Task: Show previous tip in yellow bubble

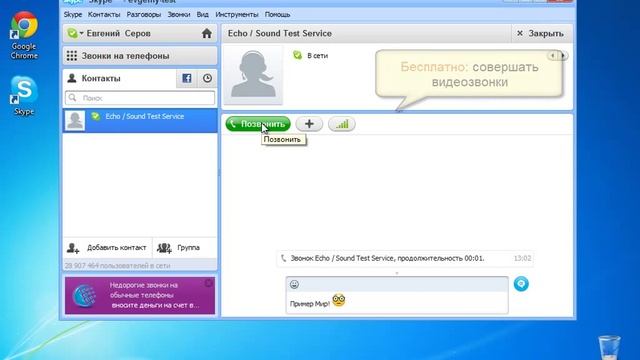Action: pos(552,56)
